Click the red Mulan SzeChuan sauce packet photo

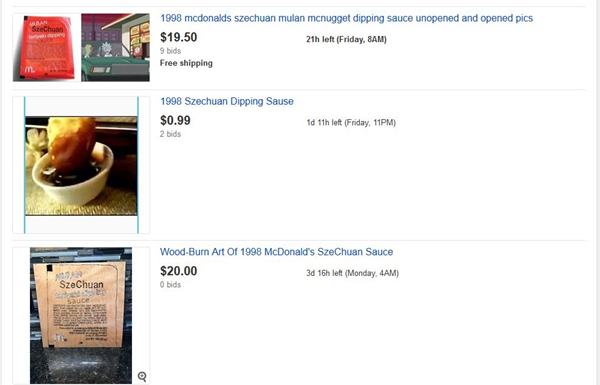click(47, 47)
